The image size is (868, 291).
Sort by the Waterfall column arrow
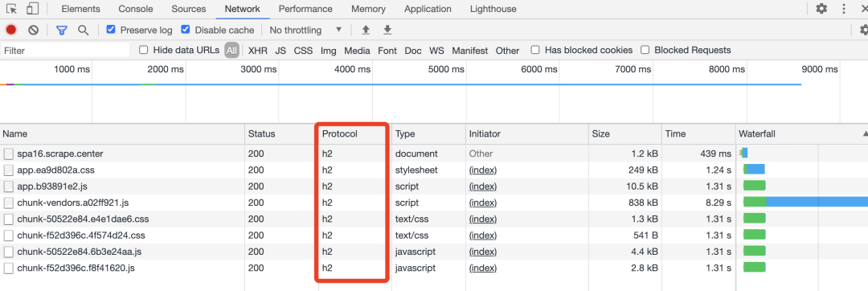point(865,134)
